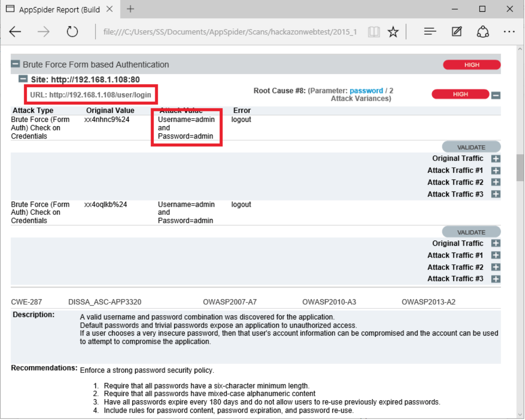Viewport: 525px width, 420px height.
Task: Click URL http://192.168.1.108/user/login text
Action: coord(91,95)
